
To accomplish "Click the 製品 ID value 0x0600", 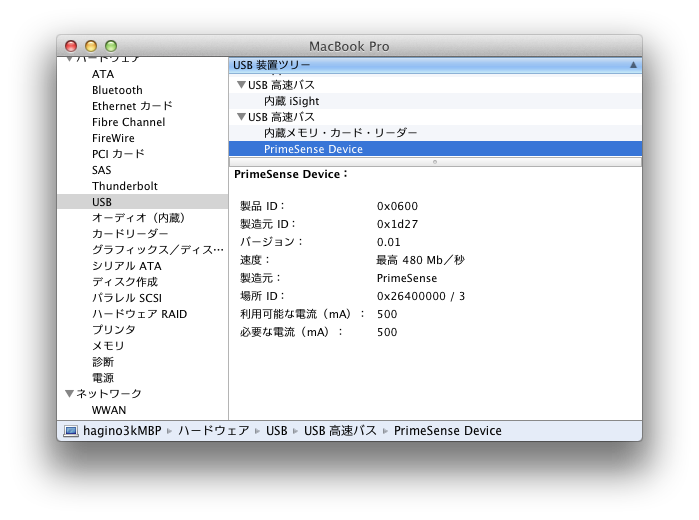I will coord(397,206).
